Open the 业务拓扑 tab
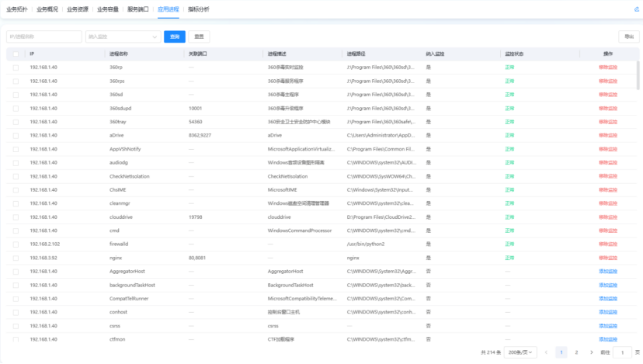 pos(17,9)
